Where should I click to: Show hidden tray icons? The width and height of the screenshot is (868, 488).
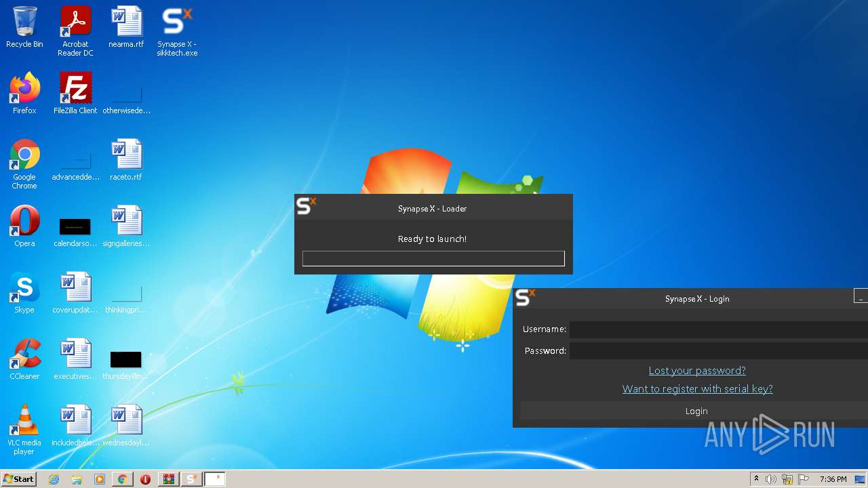tap(757, 479)
